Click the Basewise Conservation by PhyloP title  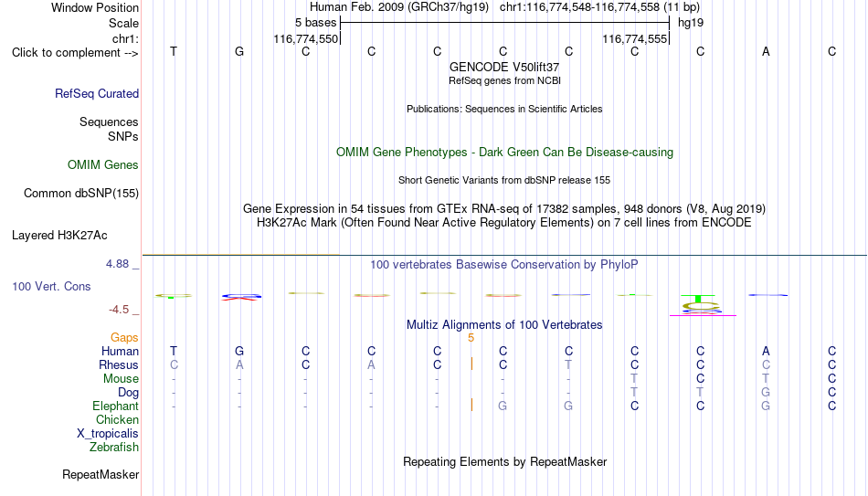504,265
